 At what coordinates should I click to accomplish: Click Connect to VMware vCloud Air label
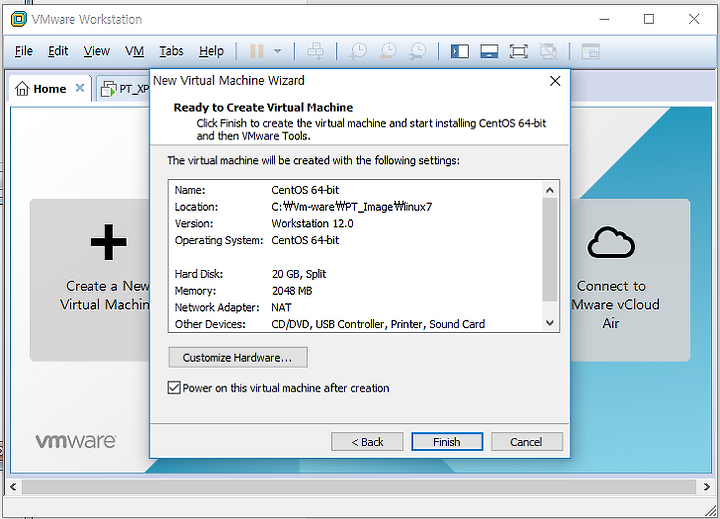(x=615, y=304)
